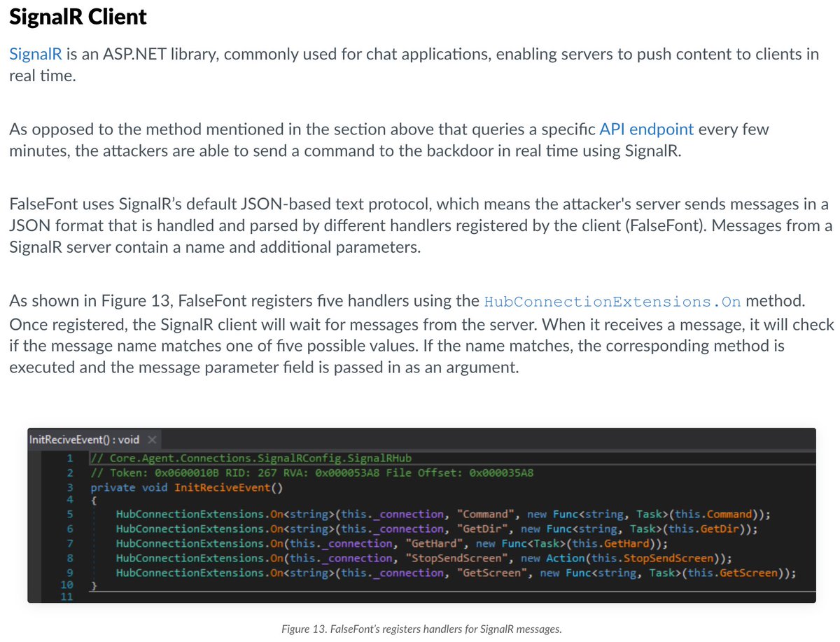Click the Figure 13 code screenshot
This screenshot has width=840, height=642.
(x=421, y=515)
